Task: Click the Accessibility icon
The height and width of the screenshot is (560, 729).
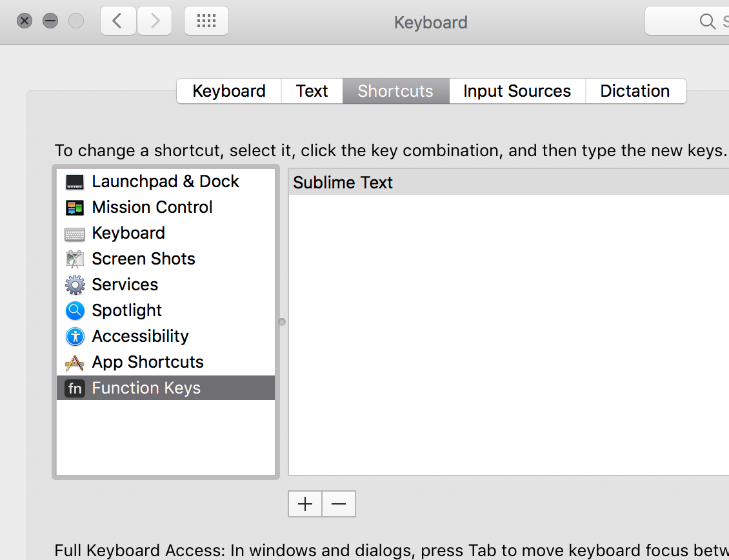Action: 75,336
